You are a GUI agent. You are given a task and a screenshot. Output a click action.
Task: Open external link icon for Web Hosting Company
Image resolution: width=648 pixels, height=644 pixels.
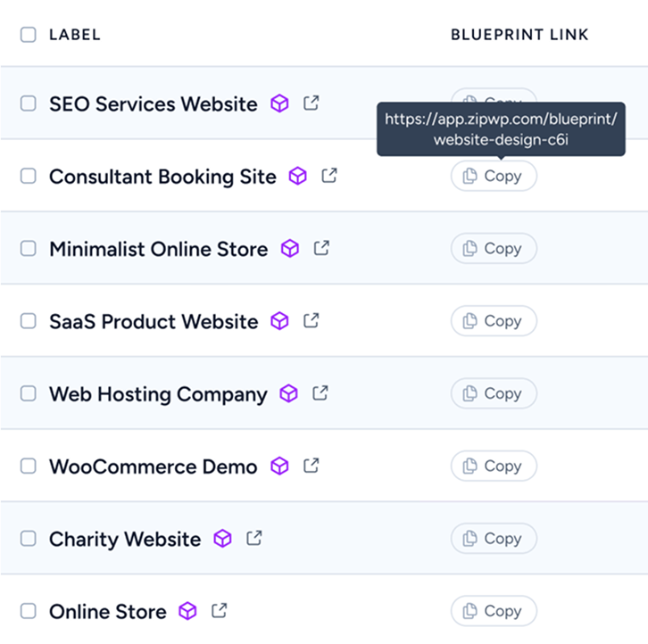click(x=320, y=393)
